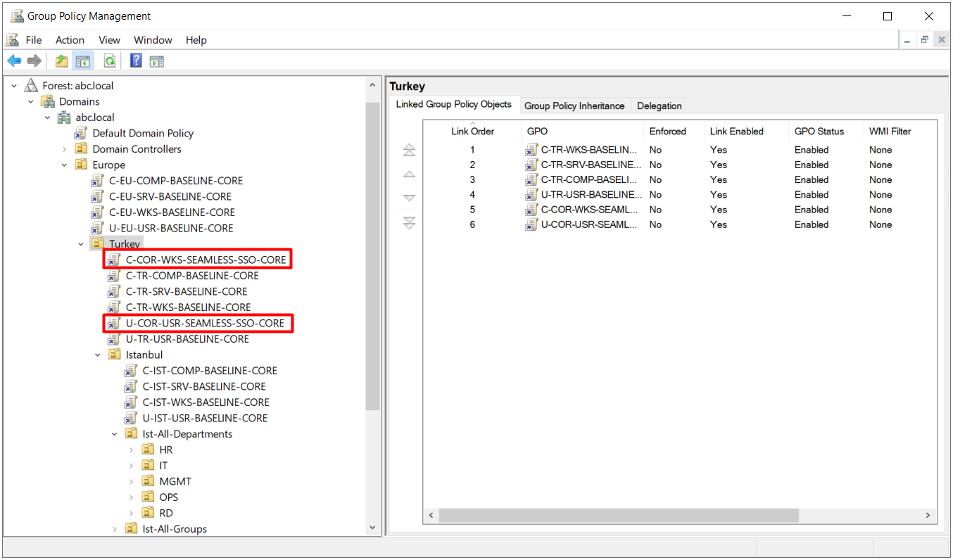Image resolution: width=953 pixels, height=560 pixels.
Task: Refresh the console with the refresh icon
Action: coord(110,61)
